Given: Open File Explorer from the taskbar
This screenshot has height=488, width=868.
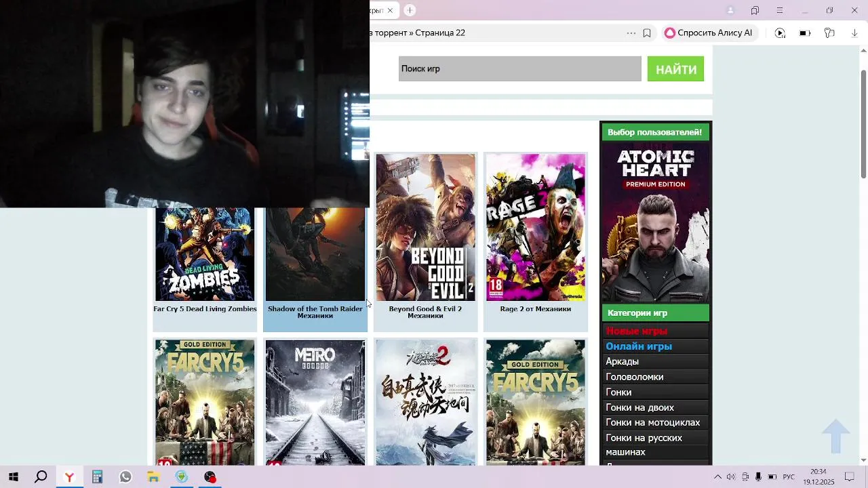Looking at the screenshot, I should point(153,477).
